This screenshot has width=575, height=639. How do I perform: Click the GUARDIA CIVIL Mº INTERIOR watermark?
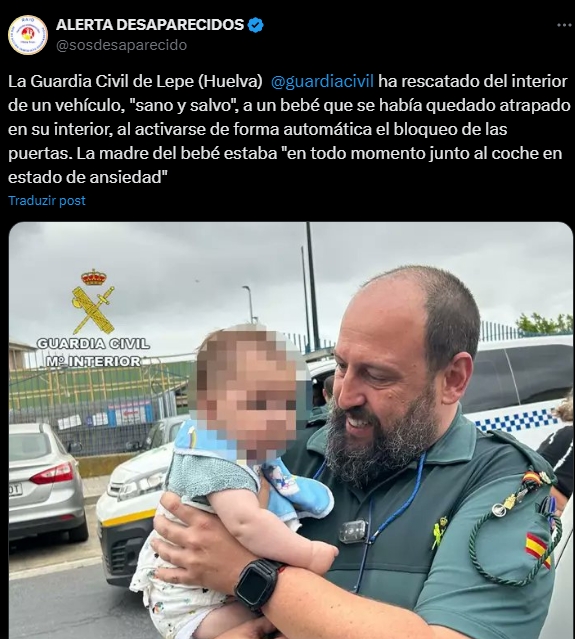(x=93, y=353)
